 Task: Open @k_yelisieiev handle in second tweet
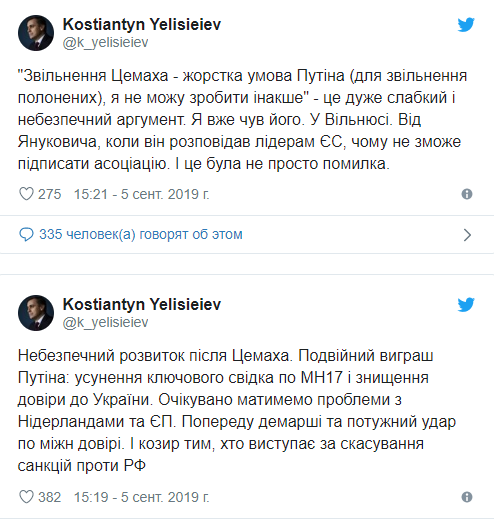click(x=105, y=322)
